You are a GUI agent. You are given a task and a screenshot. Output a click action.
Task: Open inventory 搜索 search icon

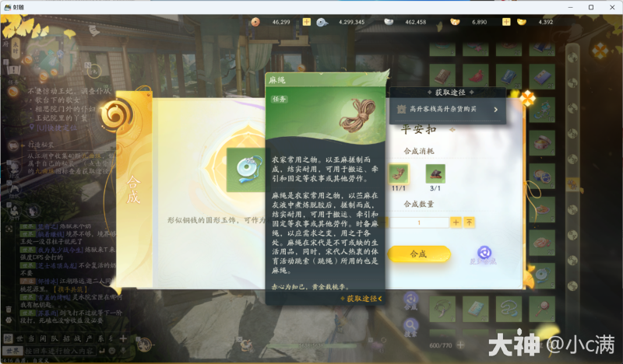tap(410, 327)
